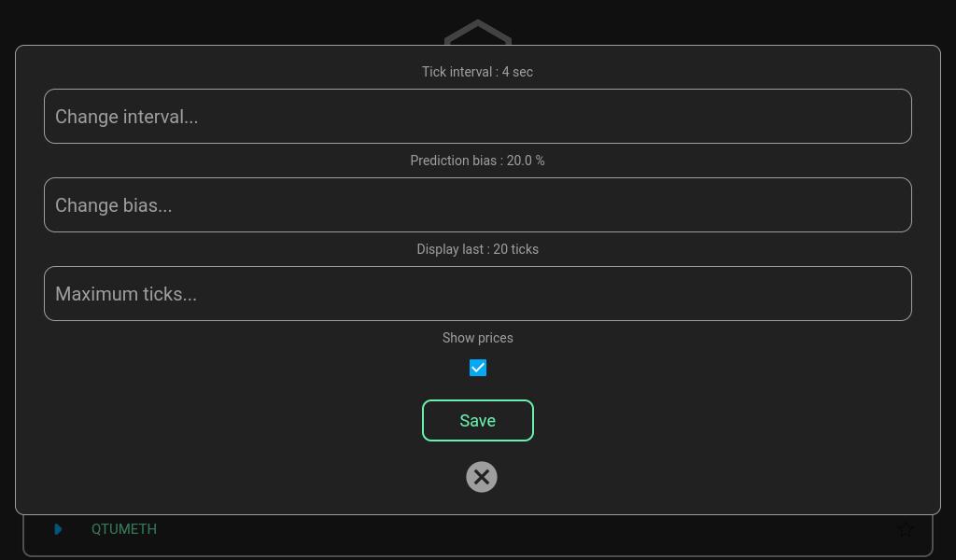This screenshot has width=956, height=560.
Task: Expand the QTUMETH row arrow
Action: point(58,529)
